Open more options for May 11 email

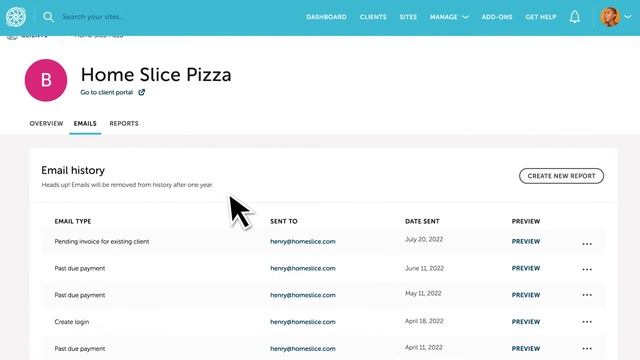coord(587,295)
